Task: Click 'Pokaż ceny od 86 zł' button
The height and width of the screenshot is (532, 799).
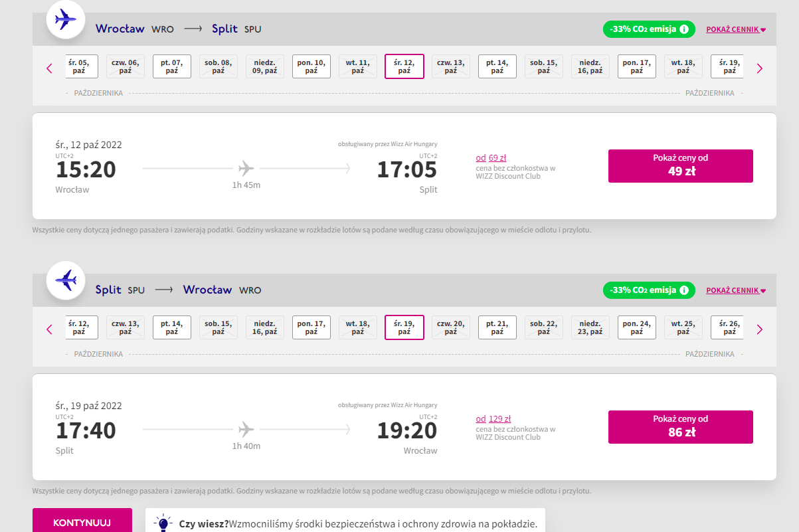Action: click(681, 427)
